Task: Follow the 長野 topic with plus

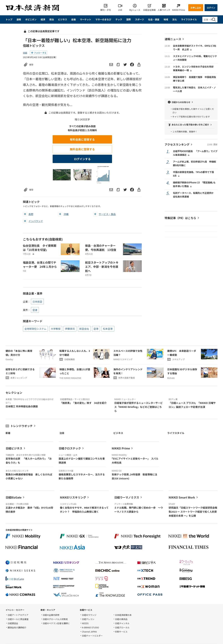Action: click(x=25, y=214)
